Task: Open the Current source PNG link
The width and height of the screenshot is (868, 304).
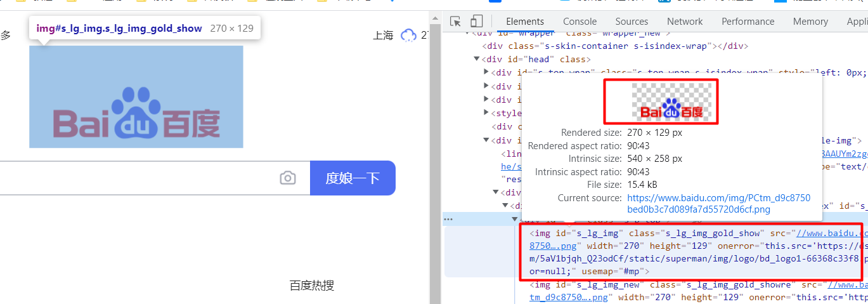Action: [x=718, y=203]
